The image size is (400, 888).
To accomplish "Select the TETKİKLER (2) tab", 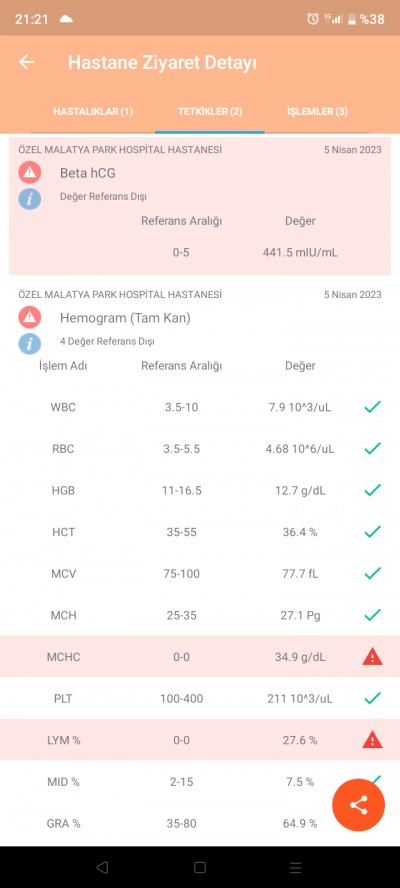I will tap(210, 111).
